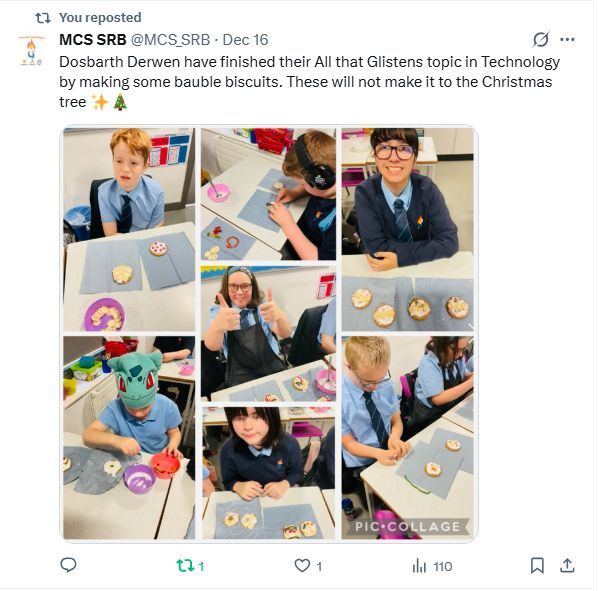This screenshot has width=598, height=591.
Task: Open the Pic Collage image of bauble biscuits
Action: 269,334
